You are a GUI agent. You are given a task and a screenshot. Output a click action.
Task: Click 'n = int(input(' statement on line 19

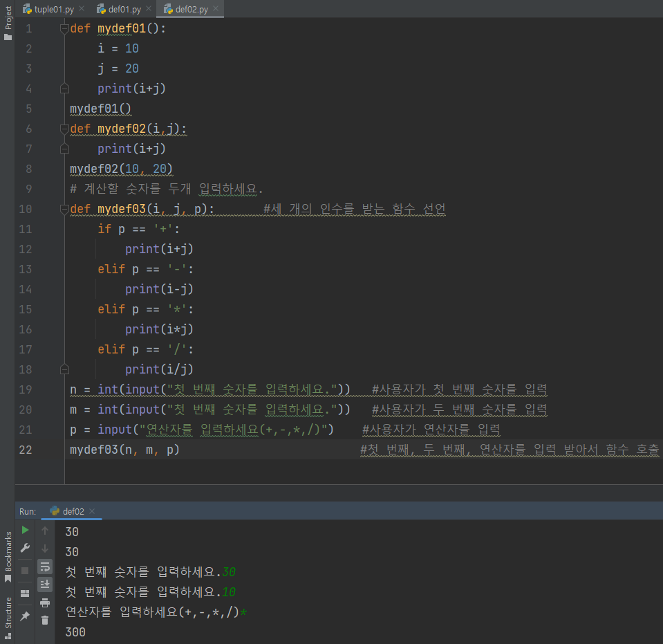[210, 389]
